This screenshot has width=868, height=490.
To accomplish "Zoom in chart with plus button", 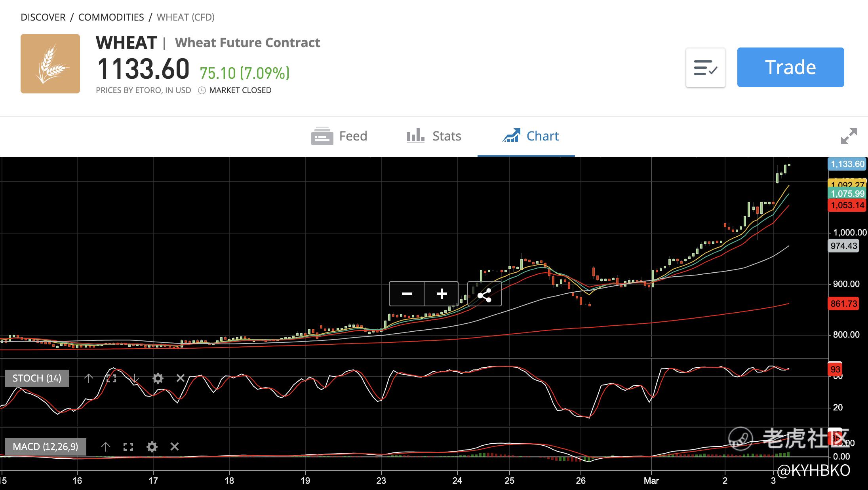I will coord(442,294).
